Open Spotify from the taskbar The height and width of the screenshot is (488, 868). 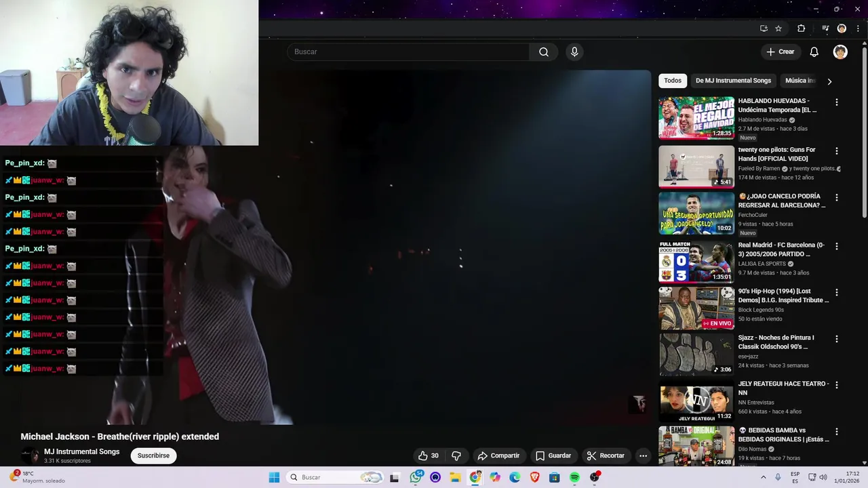(x=574, y=477)
